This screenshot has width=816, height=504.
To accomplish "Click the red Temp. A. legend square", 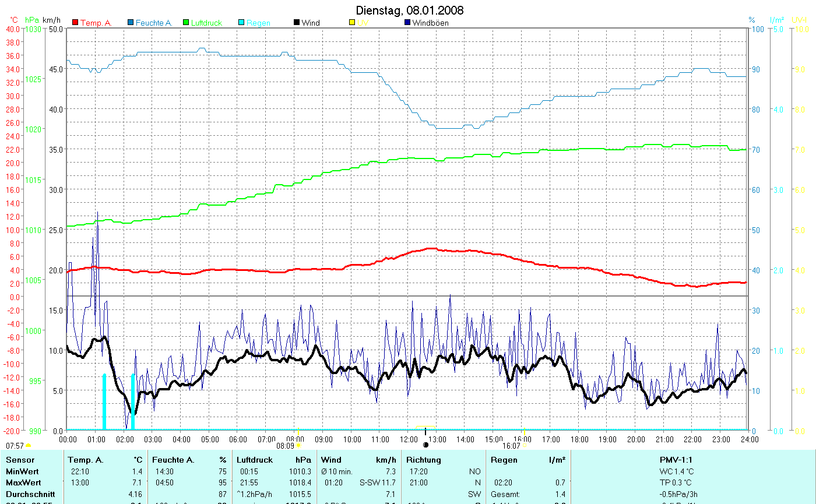I will tap(75, 23).
